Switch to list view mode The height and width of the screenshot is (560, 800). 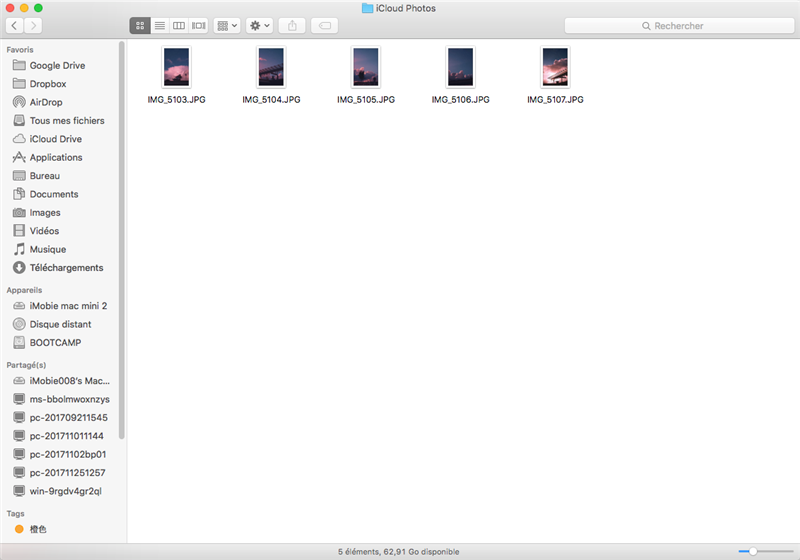(x=160, y=26)
